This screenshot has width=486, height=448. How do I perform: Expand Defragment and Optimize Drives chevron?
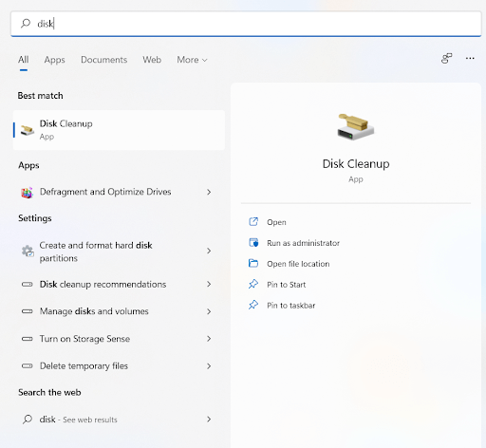coord(209,192)
